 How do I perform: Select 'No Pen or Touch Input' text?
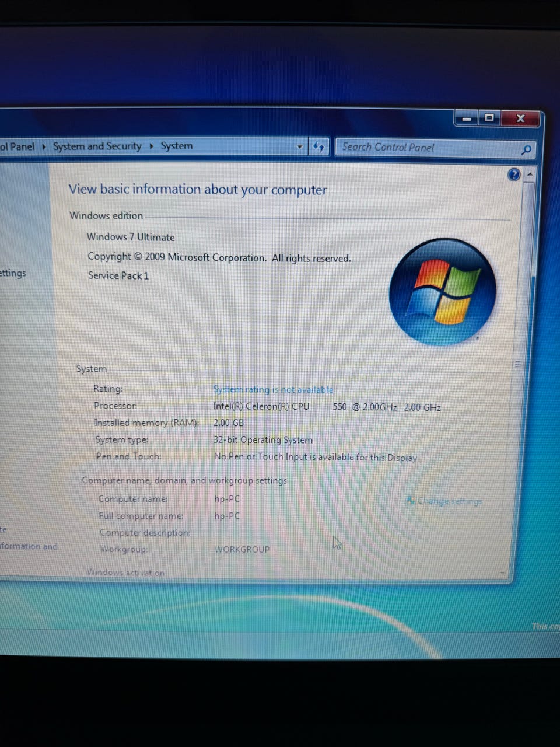(316, 457)
